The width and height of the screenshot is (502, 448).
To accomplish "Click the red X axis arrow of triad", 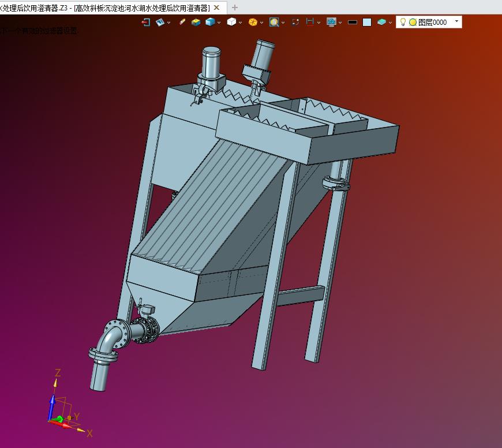I will click(61, 425).
